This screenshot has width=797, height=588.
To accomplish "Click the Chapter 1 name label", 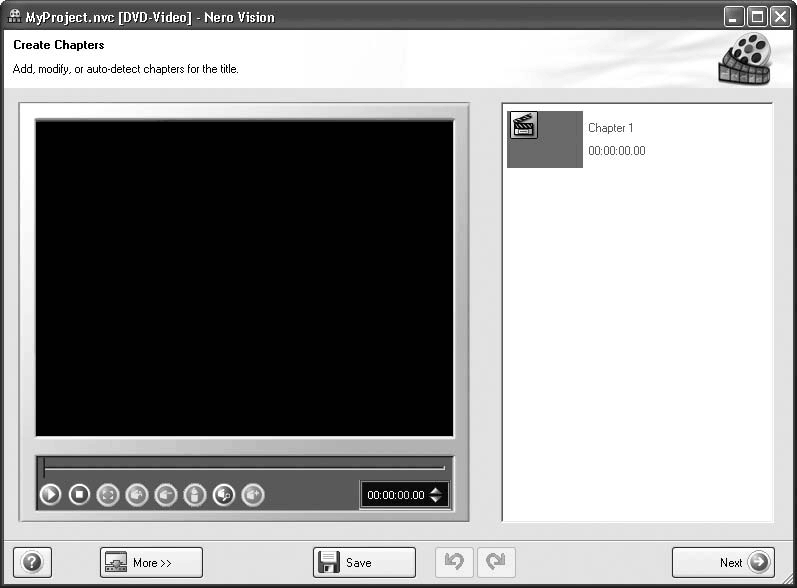I will (x=610, y=128).
